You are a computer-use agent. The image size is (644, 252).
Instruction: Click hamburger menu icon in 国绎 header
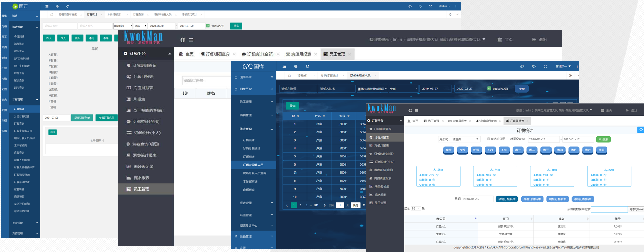tap(284, 67)
